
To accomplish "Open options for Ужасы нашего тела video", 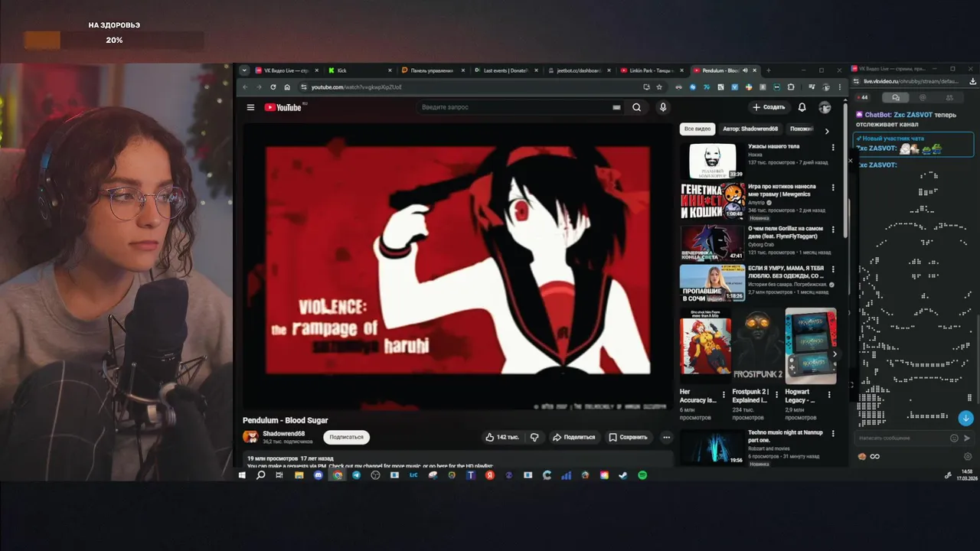I will [x=833, y=147].
